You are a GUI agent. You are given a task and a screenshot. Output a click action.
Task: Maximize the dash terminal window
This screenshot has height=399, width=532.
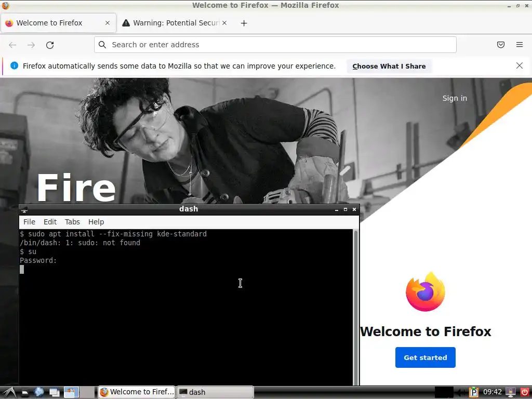(345, 210)
